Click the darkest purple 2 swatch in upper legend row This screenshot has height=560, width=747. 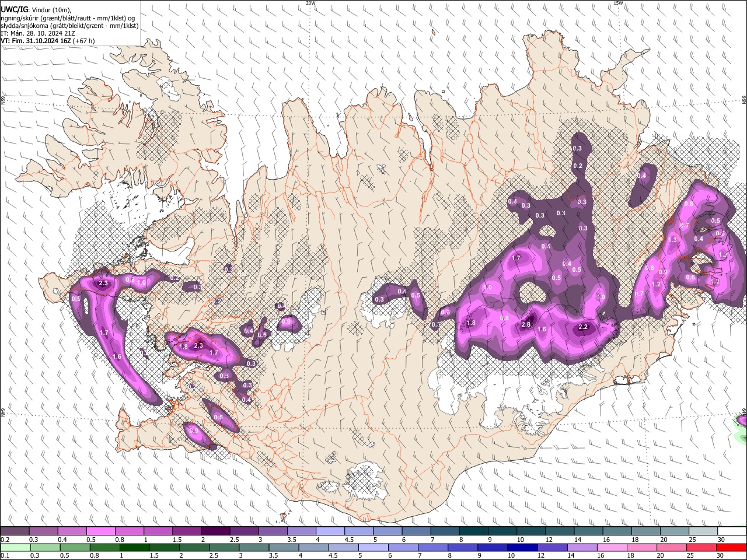pos(215,531)
